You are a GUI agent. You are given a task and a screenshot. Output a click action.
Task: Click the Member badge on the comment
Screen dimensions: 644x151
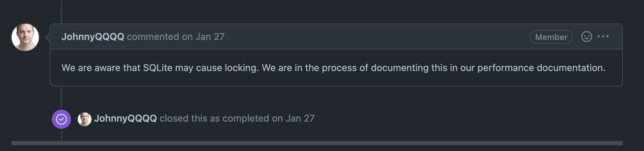click(x=551, y=37)
